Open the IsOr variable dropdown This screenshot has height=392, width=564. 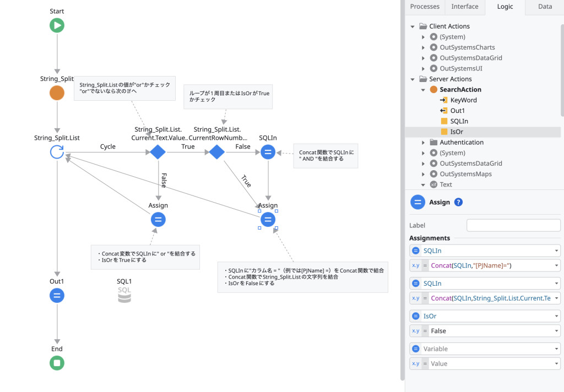(556, 317)
